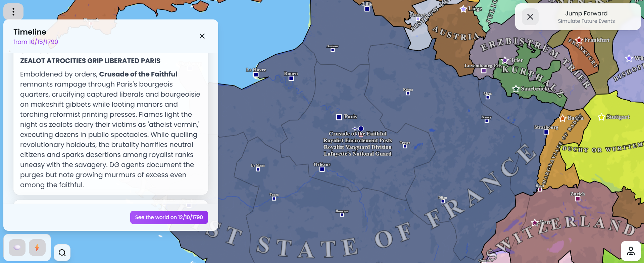
Task: Close the Timeline panel
Action: [x=202, y=36]
